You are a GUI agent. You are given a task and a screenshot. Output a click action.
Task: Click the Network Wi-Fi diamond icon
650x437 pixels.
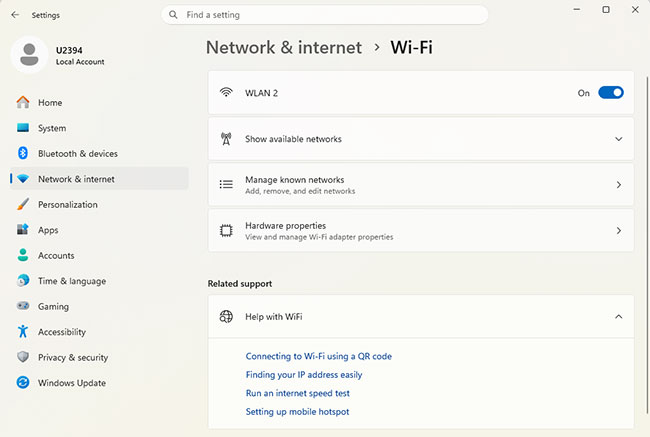(23, 179)
